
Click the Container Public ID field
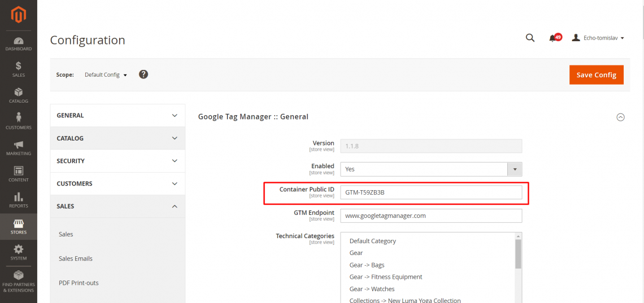(x=430, y=192)
